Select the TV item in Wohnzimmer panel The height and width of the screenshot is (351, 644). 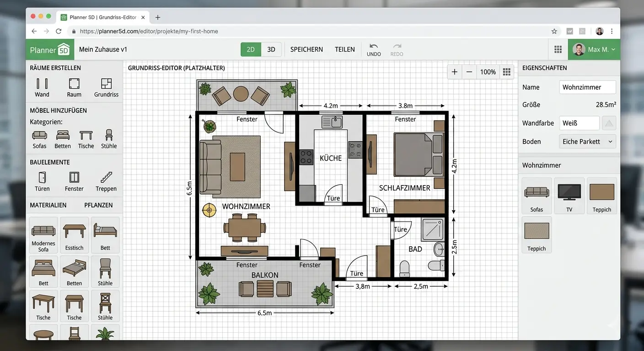569,196
